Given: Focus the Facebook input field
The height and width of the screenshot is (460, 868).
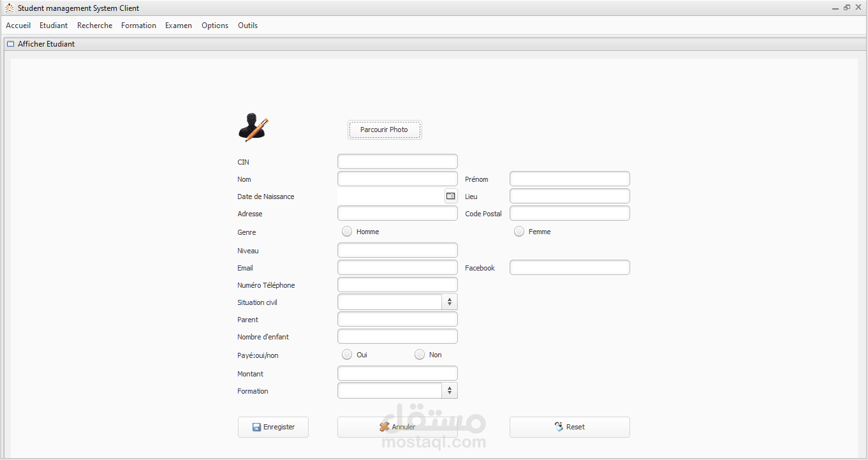Looking at the screenshot, I should (570, 267).
